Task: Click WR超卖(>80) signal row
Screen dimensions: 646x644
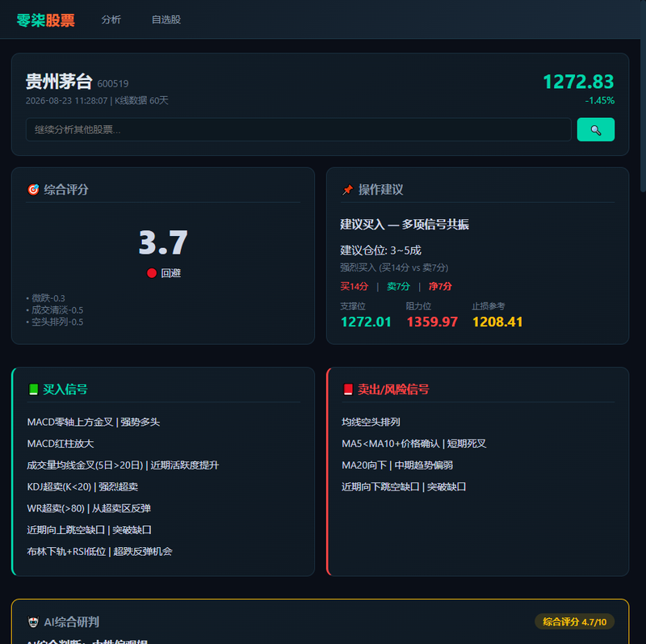Action: point(163,508)
